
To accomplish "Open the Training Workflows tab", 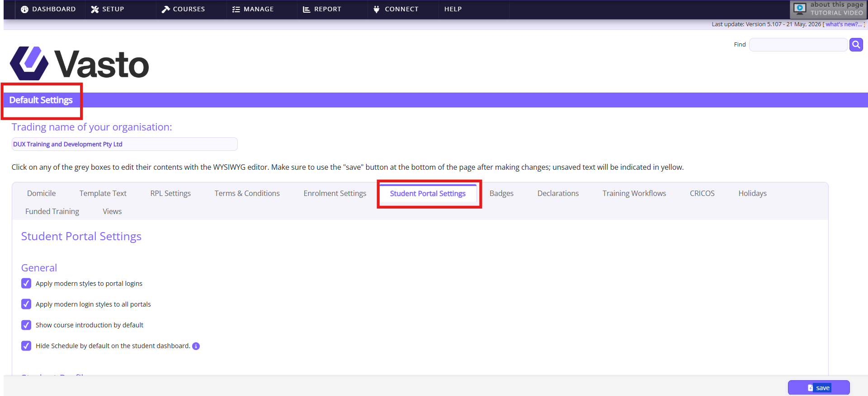I will pos(634,193).
